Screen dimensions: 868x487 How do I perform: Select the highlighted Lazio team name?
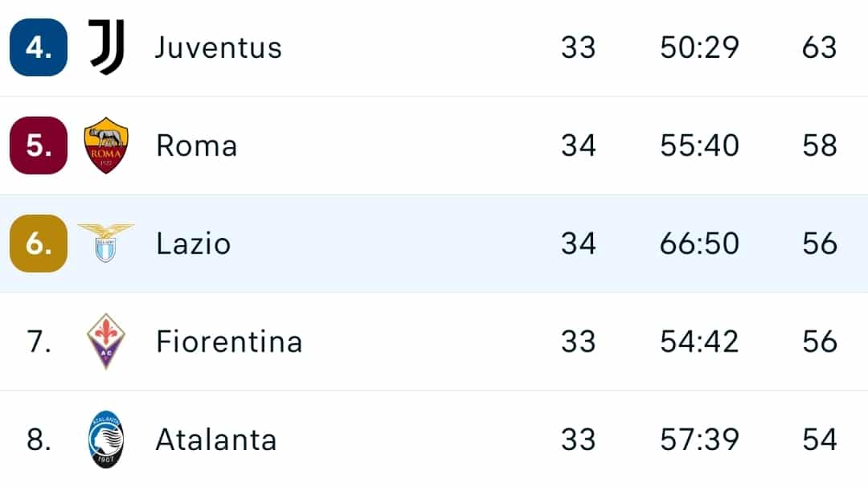point(194,243)
